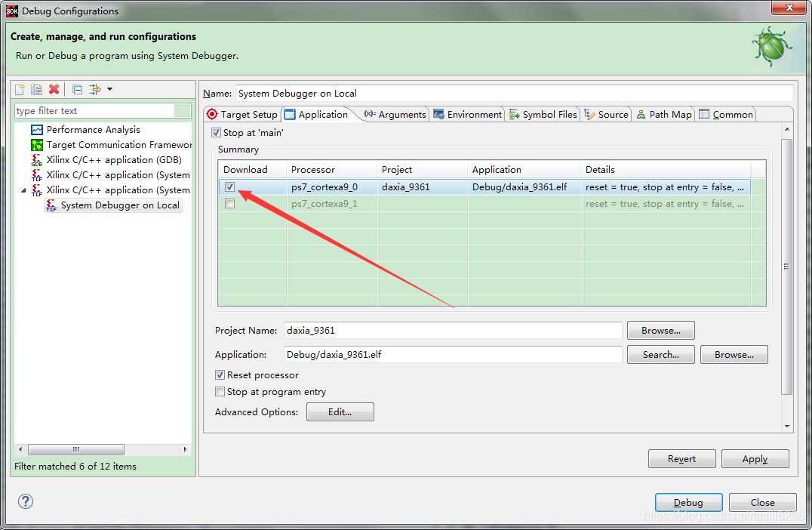
Task: Click the Details column header
Action: coord(666,169)
